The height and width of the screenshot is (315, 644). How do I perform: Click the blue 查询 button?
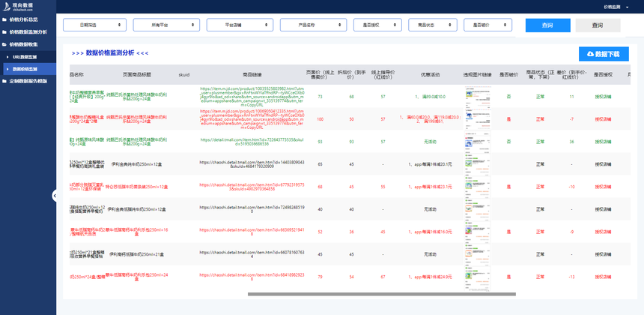pyautogui.click(x=547, y=25)
